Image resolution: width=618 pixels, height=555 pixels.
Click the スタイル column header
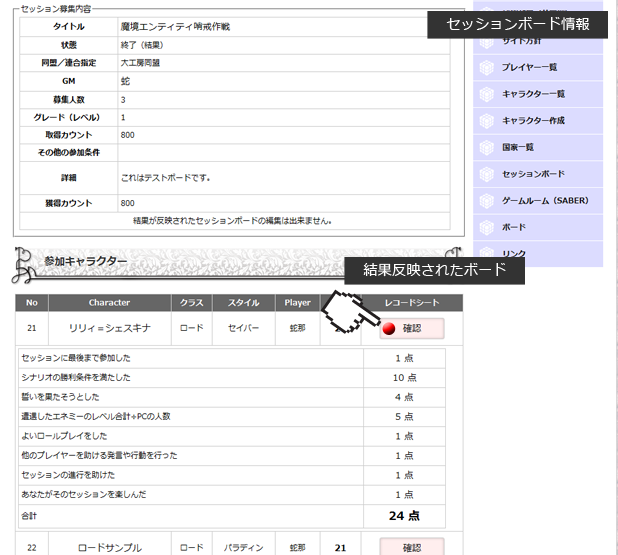pos(244,303)
